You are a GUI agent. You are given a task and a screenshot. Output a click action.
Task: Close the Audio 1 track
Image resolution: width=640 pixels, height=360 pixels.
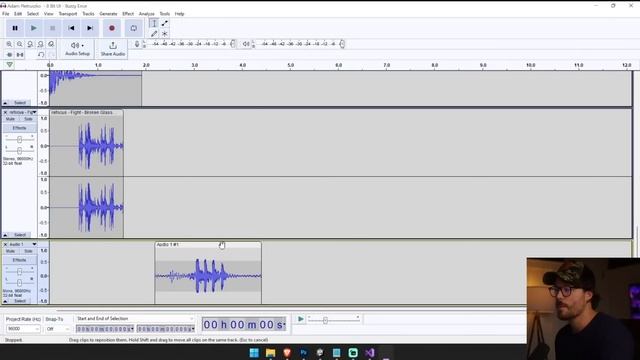click(x=5, y=244)
